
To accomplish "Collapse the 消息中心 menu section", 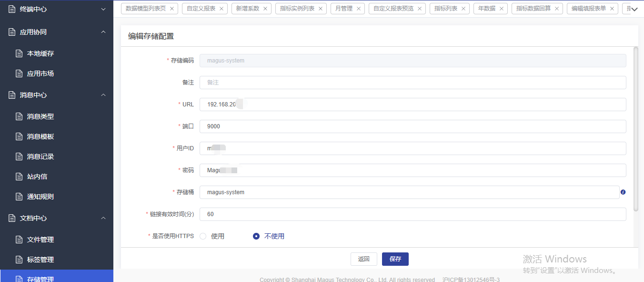I will 103,95.
